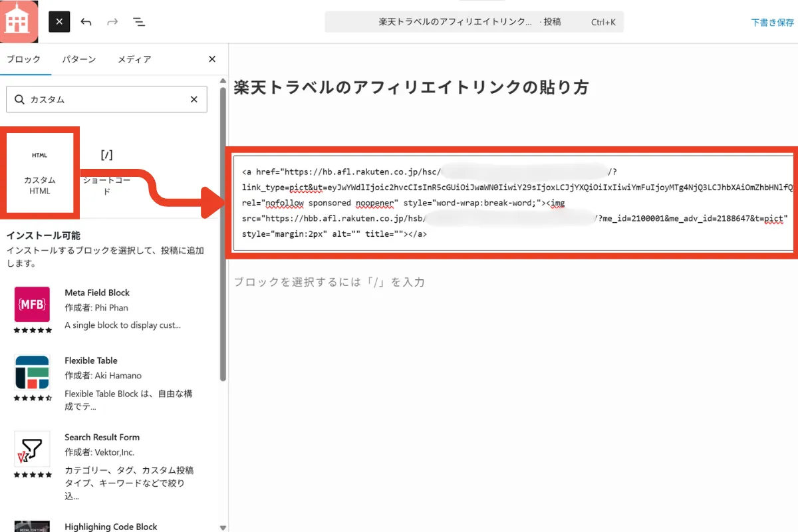Click author text 作成者: Phi Phan
The height and width of the screenshot is (532, 798).
click(x=96, y=308)
